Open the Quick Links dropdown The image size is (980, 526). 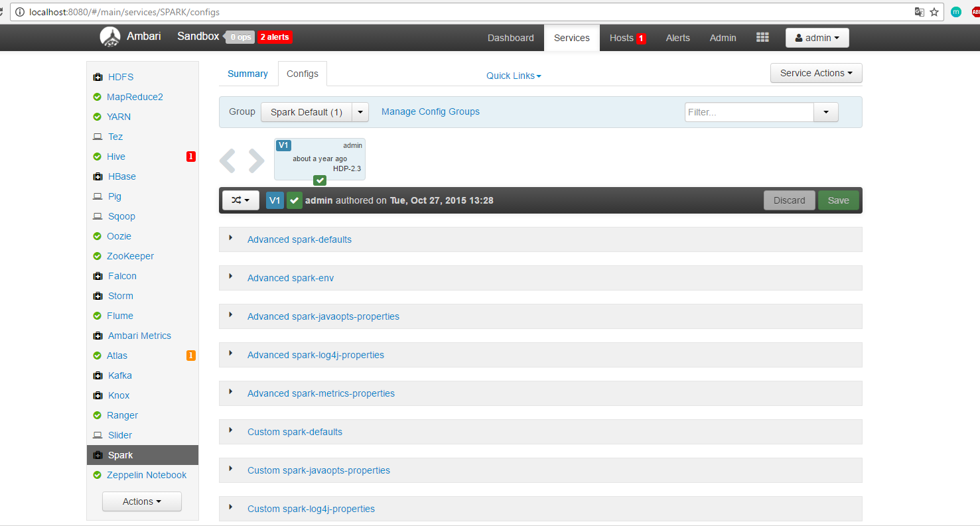coord(513,76)
